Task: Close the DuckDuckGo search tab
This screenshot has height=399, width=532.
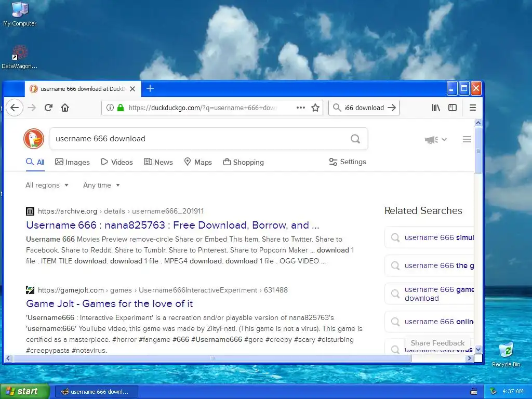Action: point(132,89)
